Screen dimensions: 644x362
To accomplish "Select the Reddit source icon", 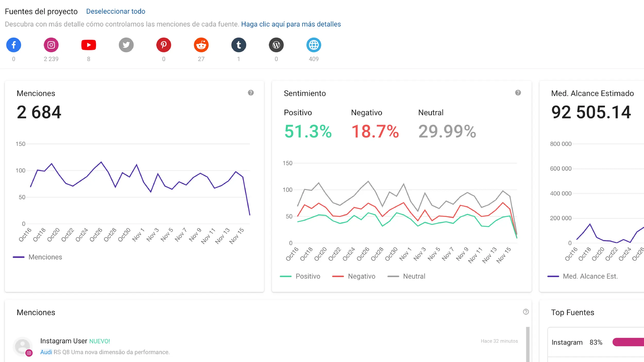I will click(x=201, y=45).
